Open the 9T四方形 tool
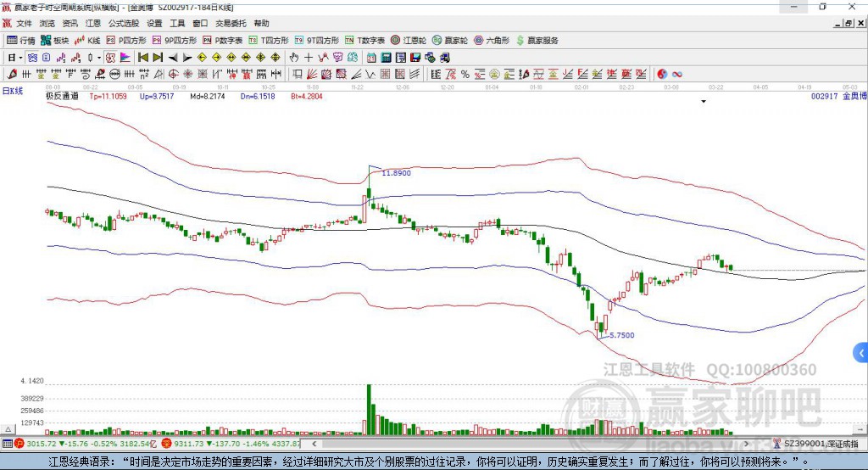Image resolution: width=868 pixels, height=470 pixels. tap(317, 41)
